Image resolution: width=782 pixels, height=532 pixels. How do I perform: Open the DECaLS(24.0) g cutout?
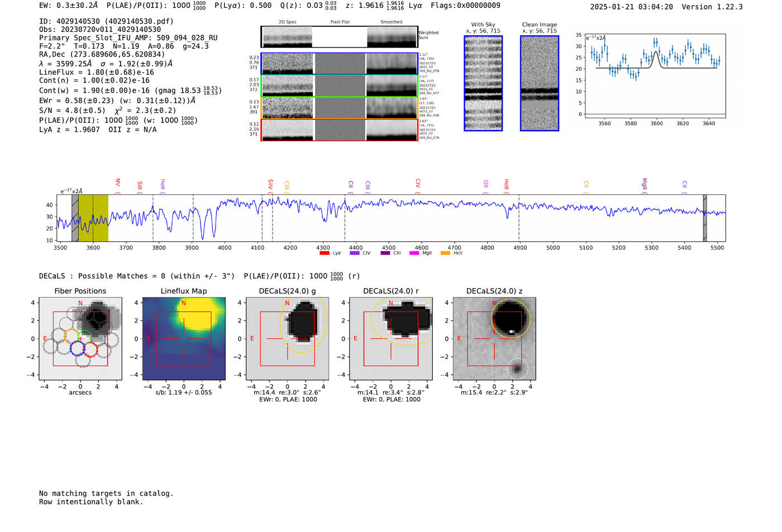pos(287,338)
